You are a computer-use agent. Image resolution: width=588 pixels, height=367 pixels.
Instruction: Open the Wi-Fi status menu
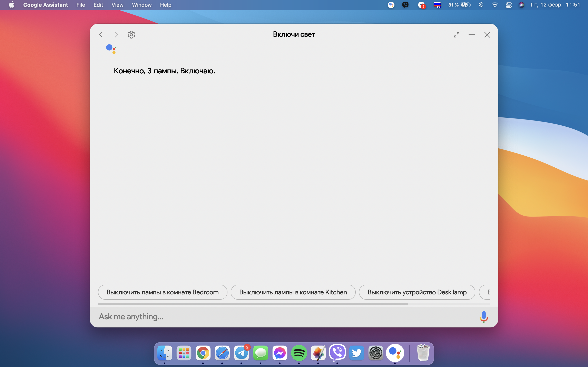coord(494,5)
